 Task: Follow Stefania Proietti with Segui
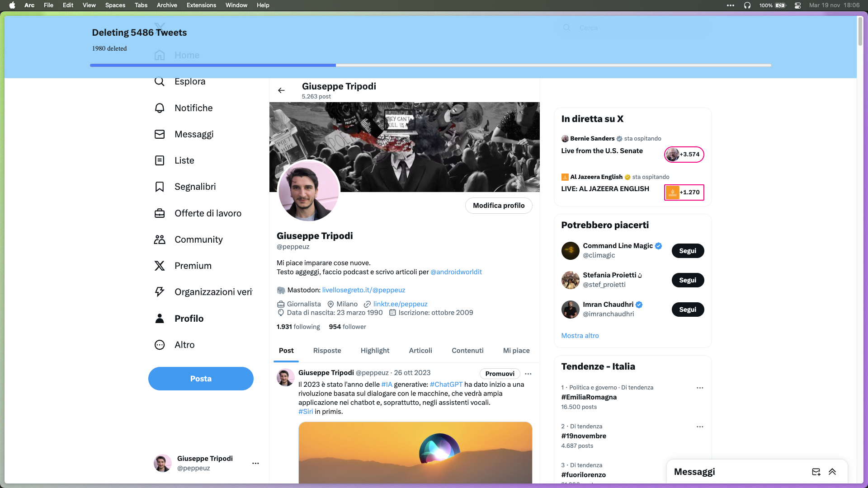pos(688,280)
